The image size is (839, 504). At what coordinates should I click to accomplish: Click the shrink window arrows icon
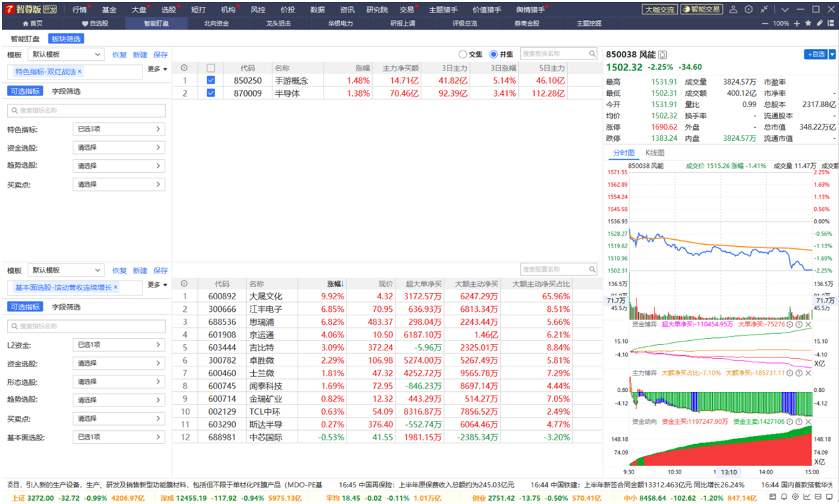[764, 9]
